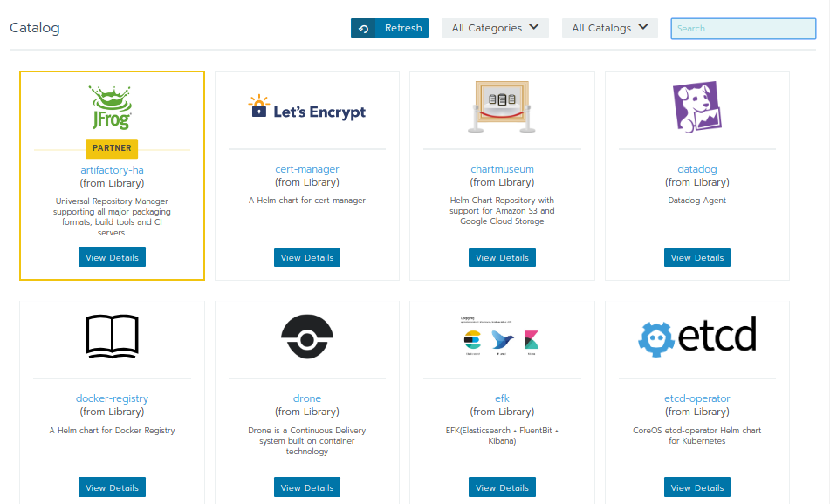830x504 pixels.
Task: Click the efk logging logos image
Action: click(x=501, y=337)
